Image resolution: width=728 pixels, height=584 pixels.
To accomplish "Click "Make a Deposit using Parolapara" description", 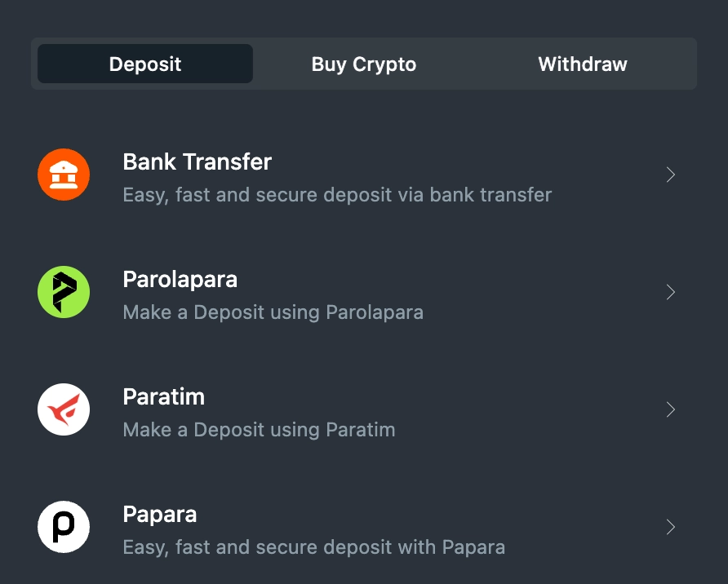I will point(273,312).
